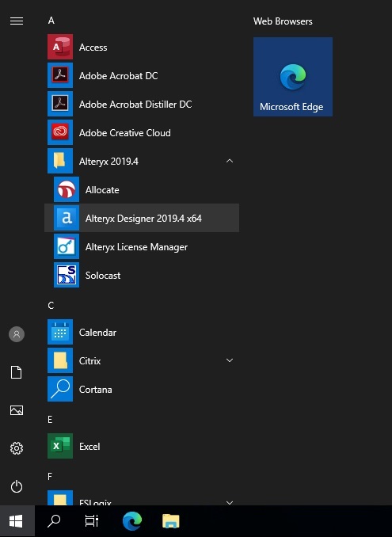The height and width of the screenshot is (537, 392).
Task: Open Adobe Acrobat DC
Action: [142, 75]
